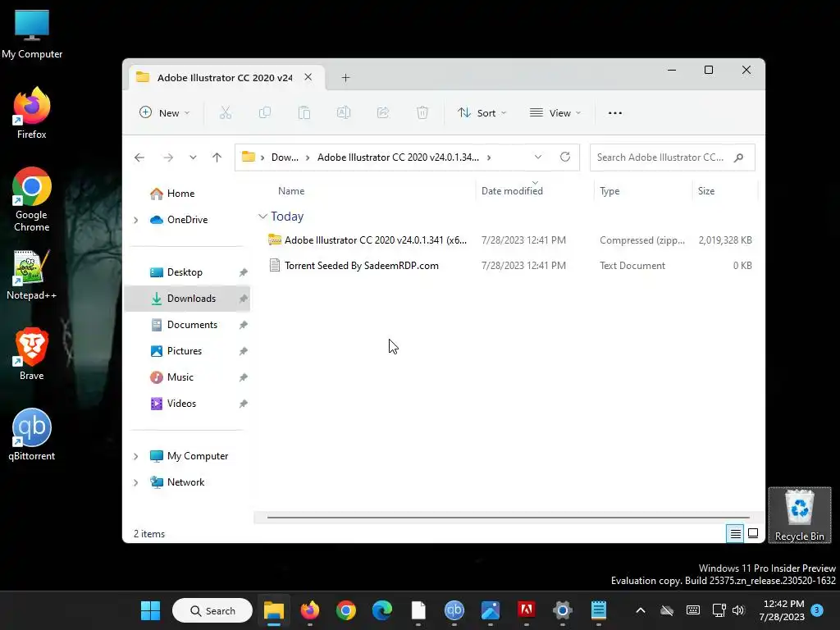Click the Cut scissors icon in toolbar
Viewport: 840px width, 630px height.
[226, 112]
